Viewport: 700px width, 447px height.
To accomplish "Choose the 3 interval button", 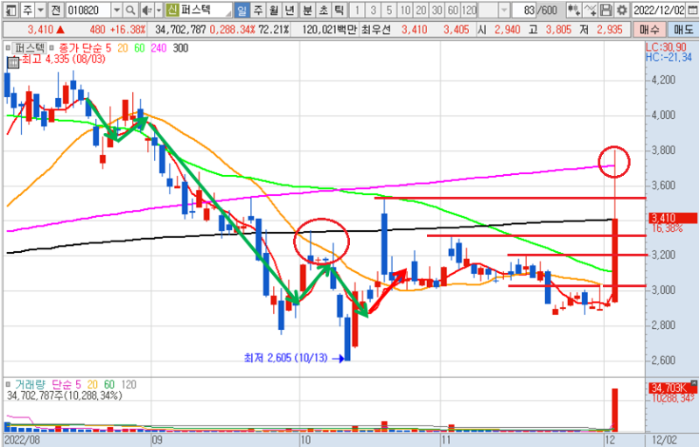I will tap(373, 10).
